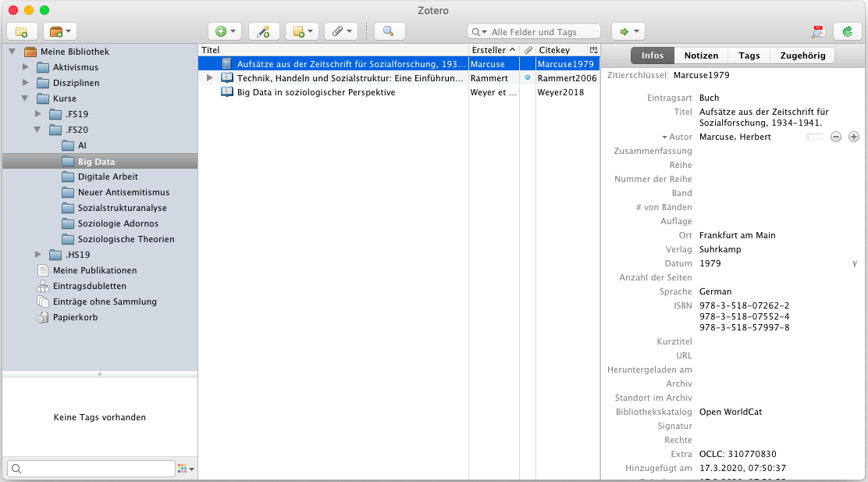Open the search mode dropdown arrow

479,32
